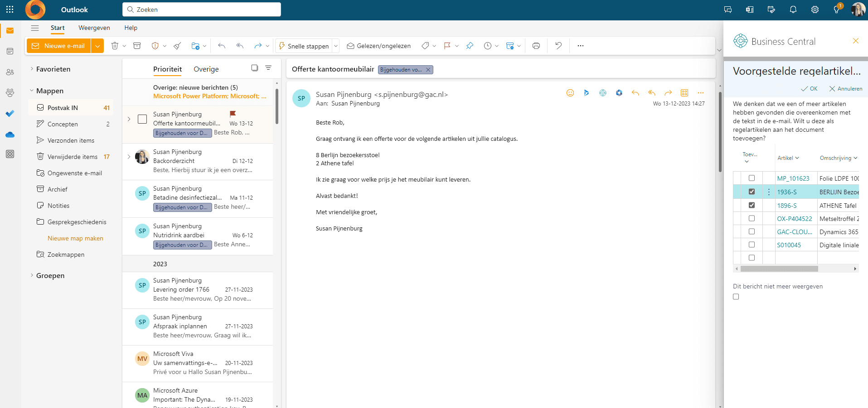Forward the message from the toolbar
Viewport: 868px width, 408px height.
pyautogui.click(x=258, y=46)
